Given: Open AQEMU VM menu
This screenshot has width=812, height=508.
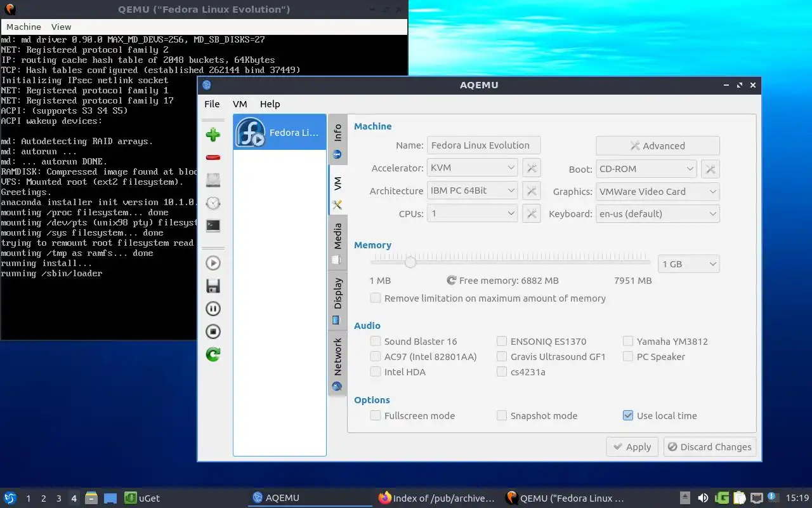Looking at the screenshot, I should (240, 104).
